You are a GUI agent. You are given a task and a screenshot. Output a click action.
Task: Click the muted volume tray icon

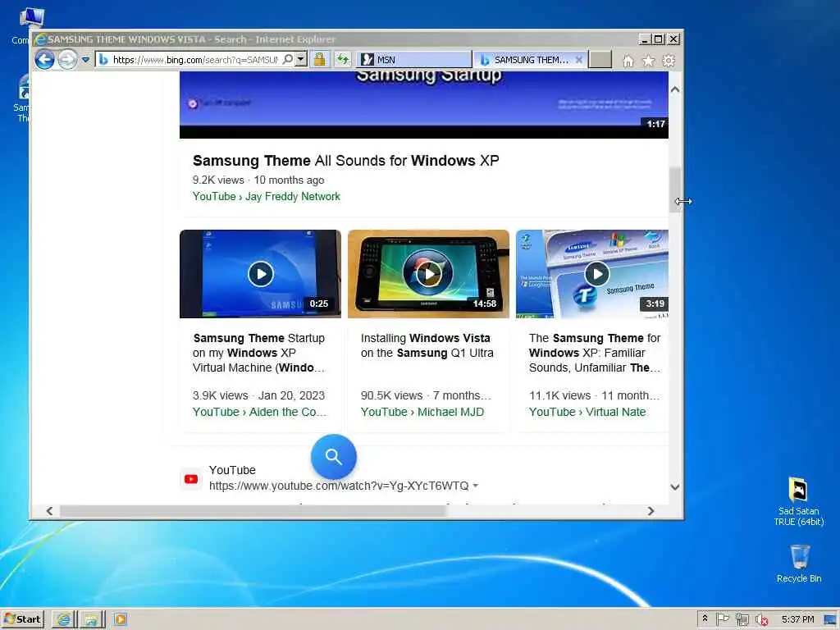(761, 619)
